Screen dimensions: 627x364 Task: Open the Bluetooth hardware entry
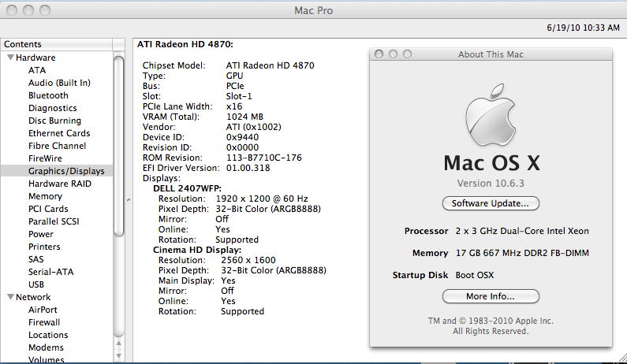[48, 95]
